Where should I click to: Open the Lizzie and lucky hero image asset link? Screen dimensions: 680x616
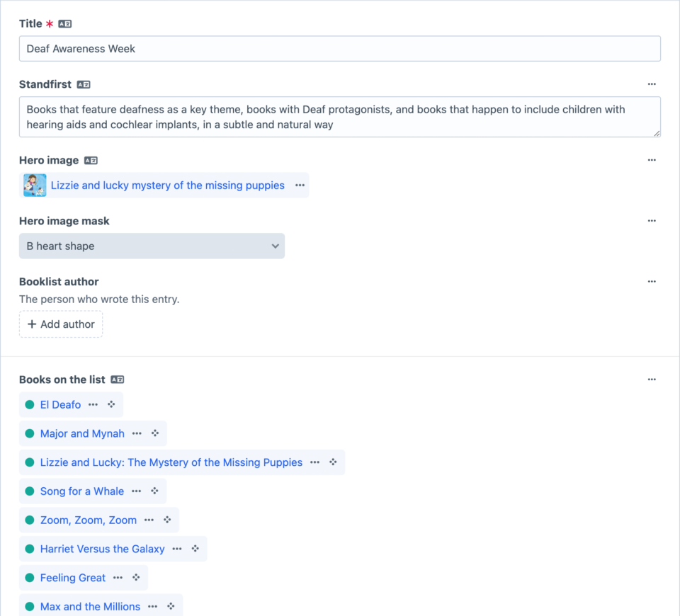(168, 185)
